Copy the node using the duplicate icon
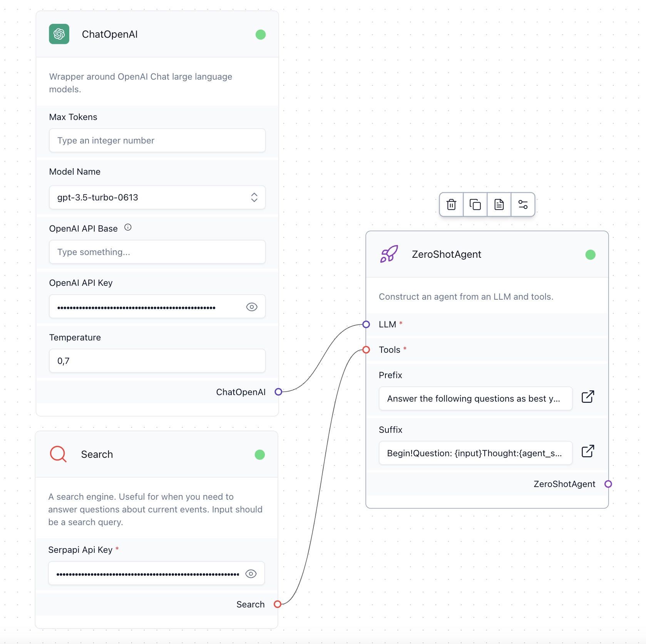This screenshot has height=644, width=646. (475, 204)
